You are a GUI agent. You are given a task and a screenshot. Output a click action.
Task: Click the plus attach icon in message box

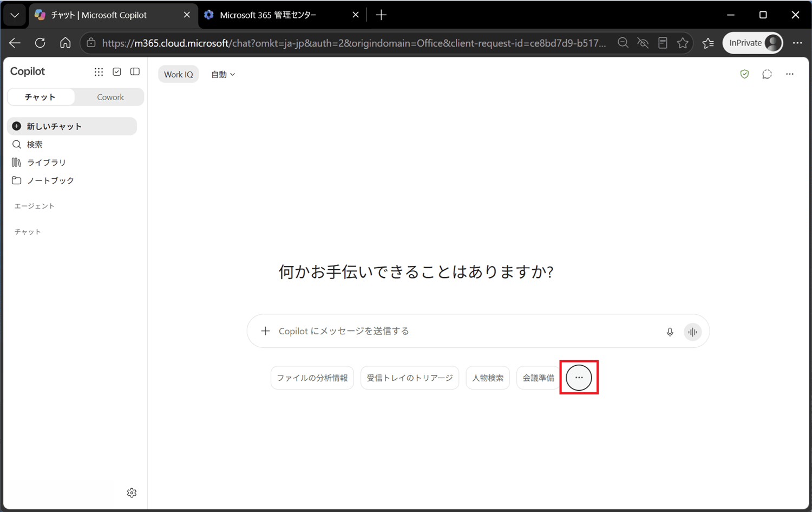[x=265, y=331]
